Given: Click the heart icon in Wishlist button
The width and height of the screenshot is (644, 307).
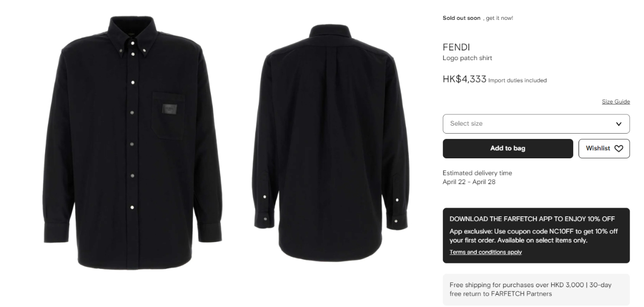Looking at the screenshot, I should click(619, 149).
